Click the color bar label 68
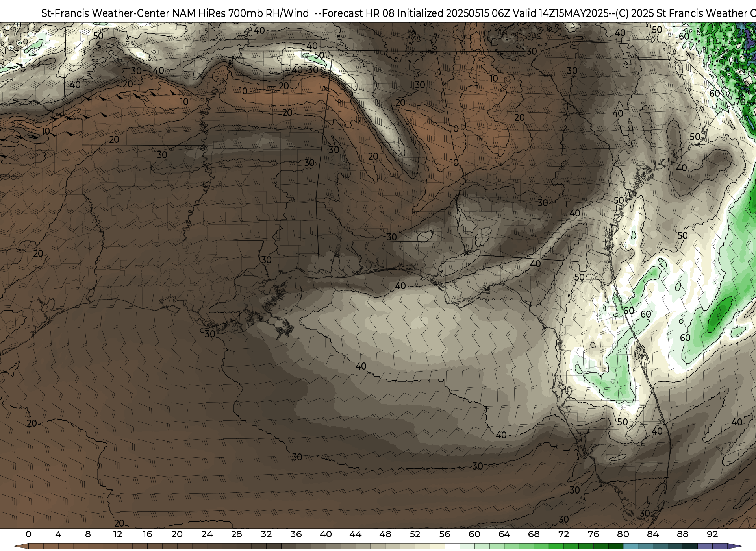 (x=534, y=534)
